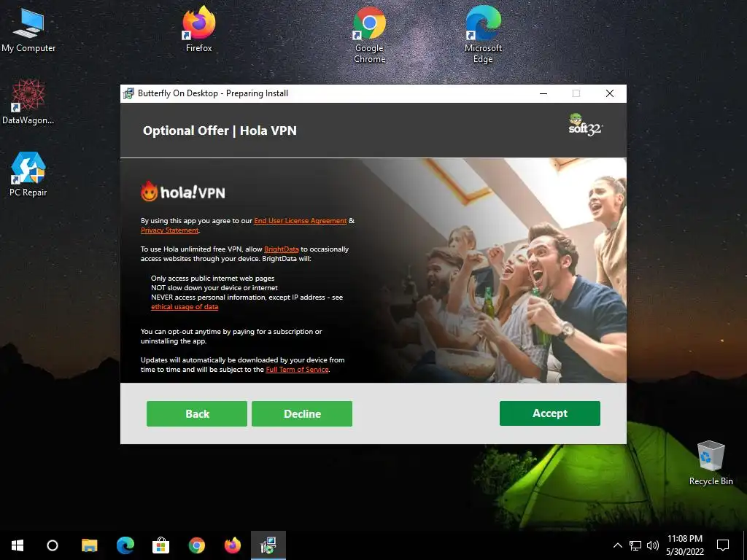The width and height of the screenshot is (747, 560).
Task: Open the Windows Start menu
Action: pos(18,545)
